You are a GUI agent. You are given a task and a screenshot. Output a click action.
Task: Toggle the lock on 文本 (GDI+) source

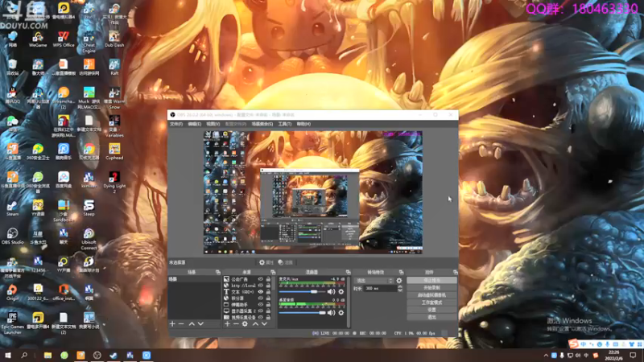coord(268,292)
